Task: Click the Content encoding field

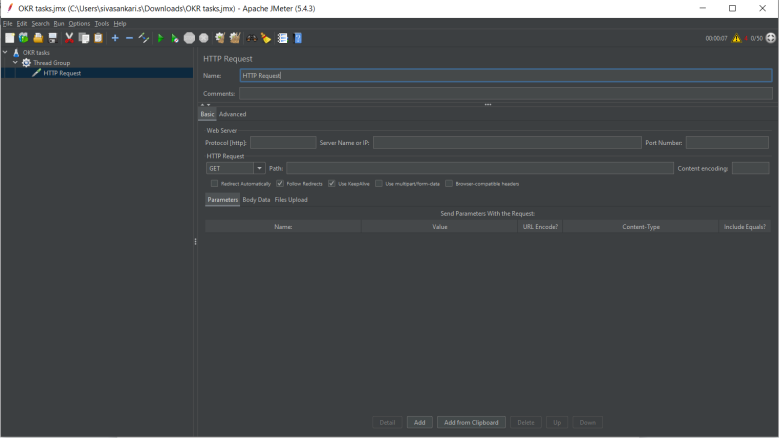Action: 751,168
